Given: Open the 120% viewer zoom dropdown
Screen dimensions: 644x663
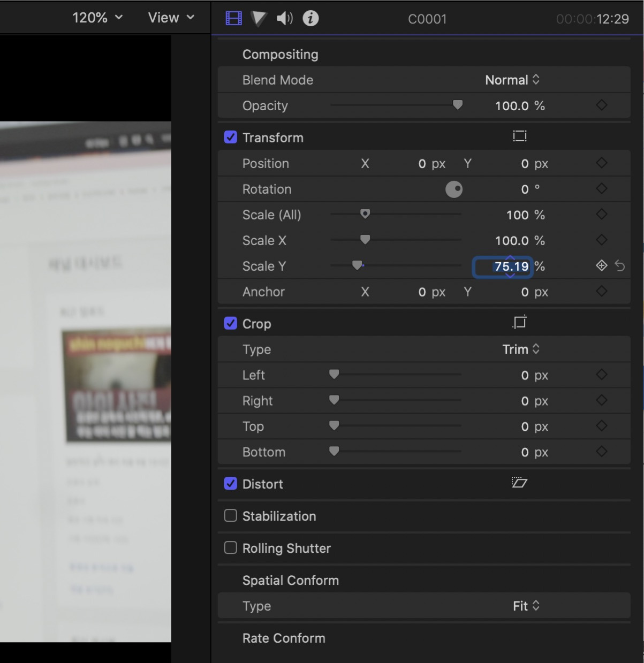Looking at the screenshot, I should pos(97,18).
